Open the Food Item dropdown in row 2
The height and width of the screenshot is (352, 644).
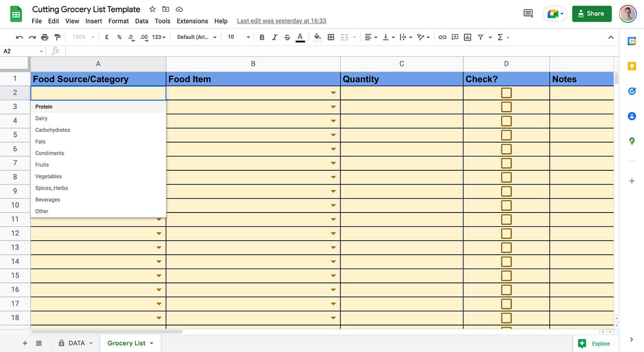[x=333, y=93]
